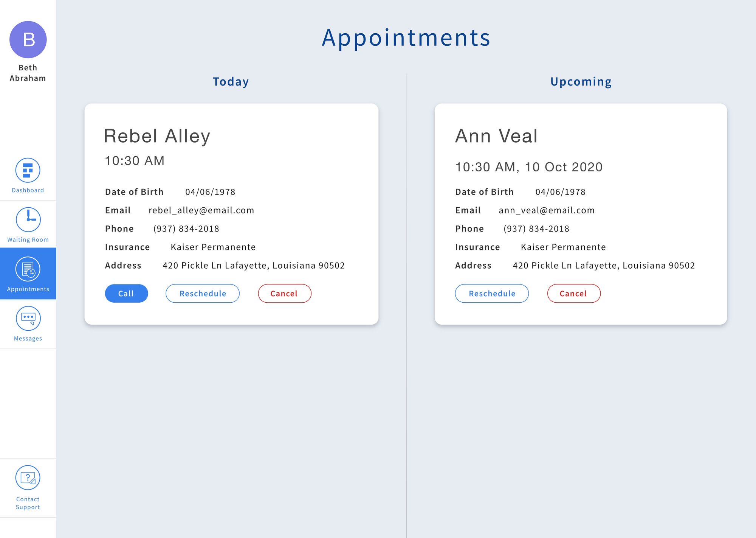The height and width of the screenshot is (538, 756).
Task: Click the Rebel Alley patient name
Action: pyautogui.click(x=157, y=136)
